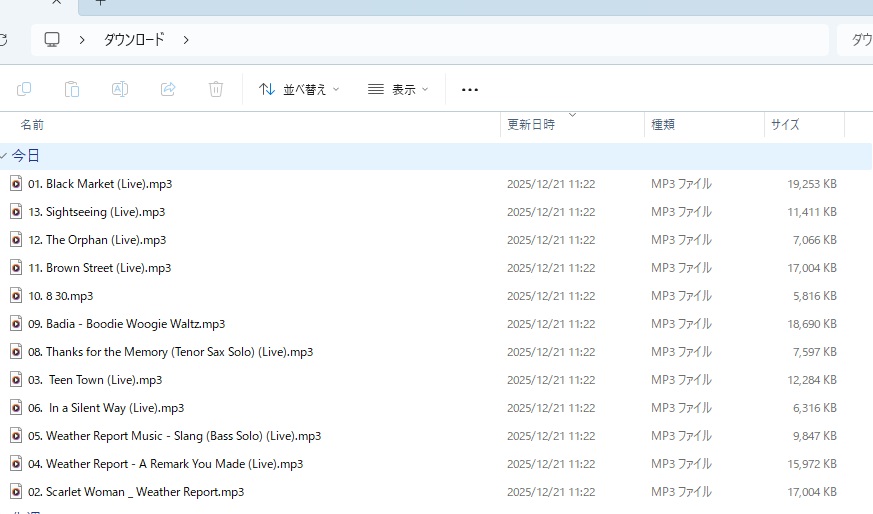The image size is (873, 514).
Task: Click ダウンロード in the address breadcrumb
Action: [x=134, y=40]
